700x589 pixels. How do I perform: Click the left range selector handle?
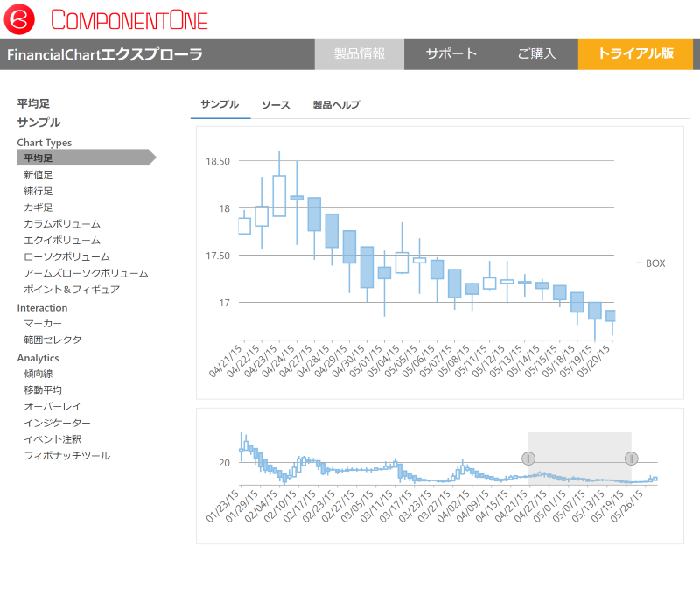[x=528, y=459]
